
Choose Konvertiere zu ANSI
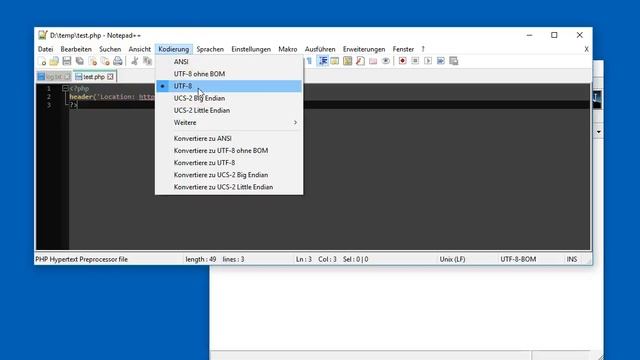point(229,139)
